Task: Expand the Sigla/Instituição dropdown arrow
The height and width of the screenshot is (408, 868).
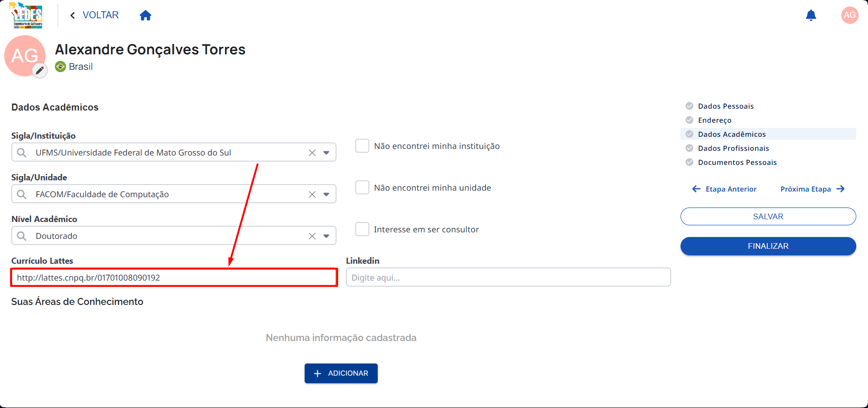Action: point(326,153)
